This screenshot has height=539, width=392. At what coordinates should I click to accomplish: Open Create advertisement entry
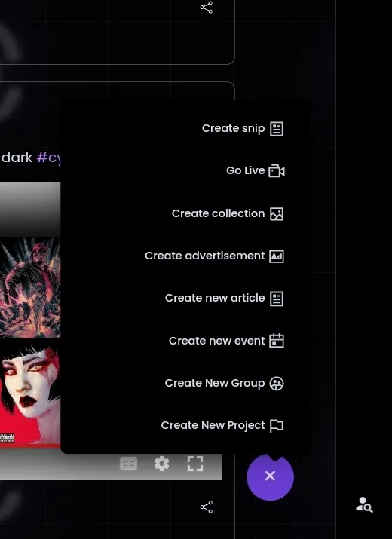(214, 256)
